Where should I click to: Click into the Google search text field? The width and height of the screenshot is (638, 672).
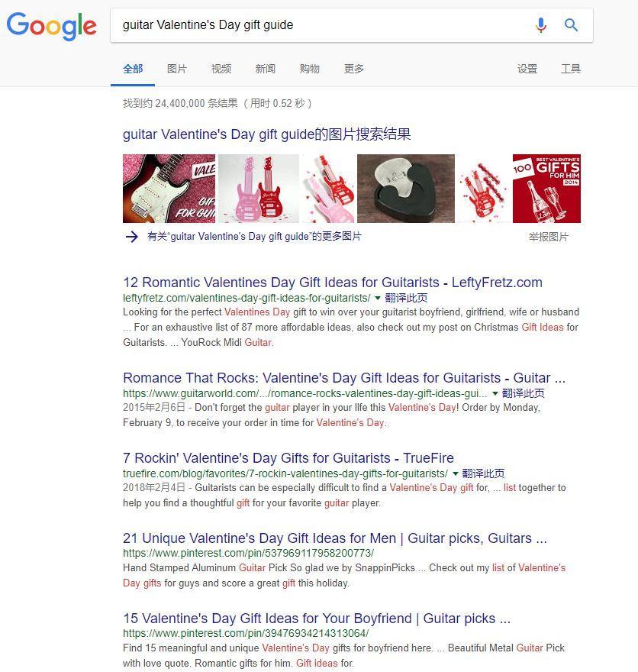click(321, 25)
